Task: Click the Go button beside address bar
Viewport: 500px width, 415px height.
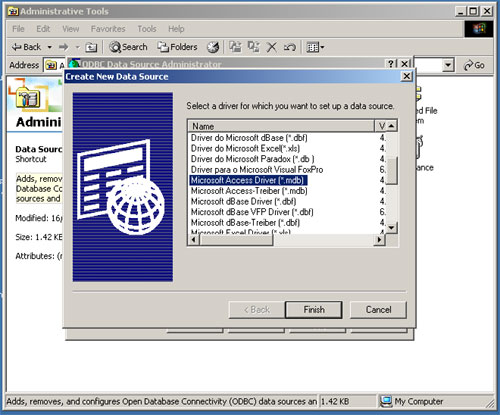Action: tap(474, 65)
